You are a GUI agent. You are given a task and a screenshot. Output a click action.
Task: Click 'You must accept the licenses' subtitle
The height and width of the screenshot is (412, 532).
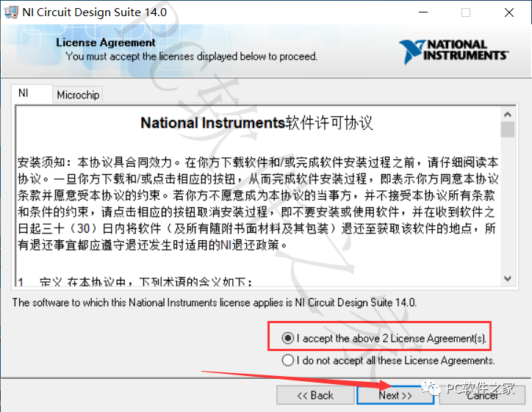[191, 57]
